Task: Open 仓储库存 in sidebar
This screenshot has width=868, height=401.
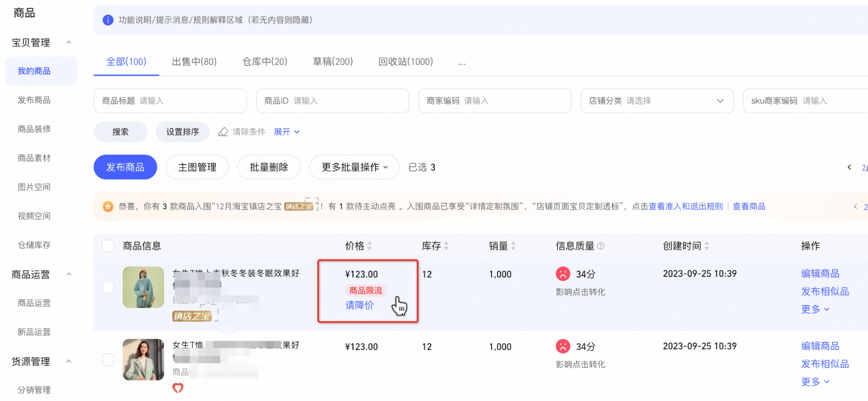Action: click(34, 245)
